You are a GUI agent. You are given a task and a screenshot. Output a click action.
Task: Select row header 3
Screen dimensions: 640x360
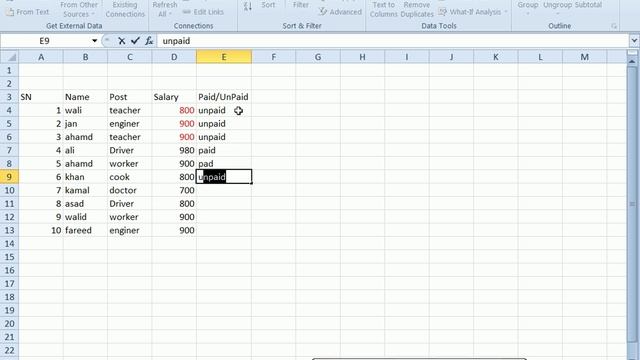pyautogui.click(x=9, y=97)
